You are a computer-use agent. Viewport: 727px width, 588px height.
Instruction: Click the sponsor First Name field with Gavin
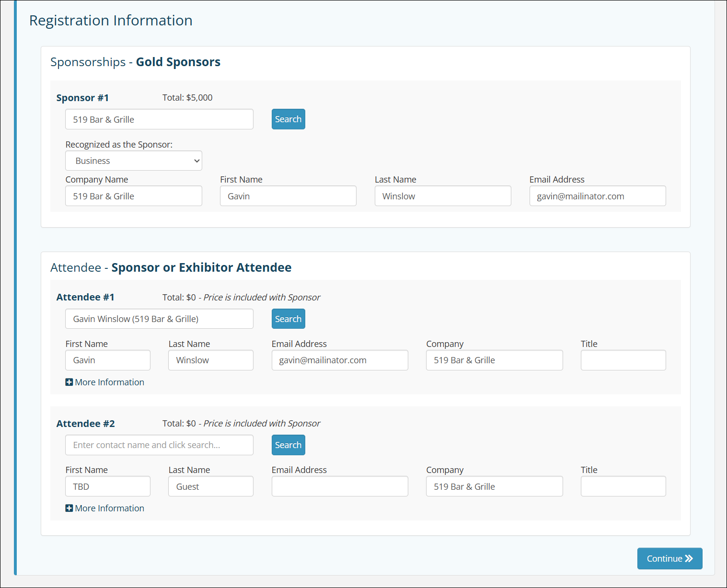pos(288,196)
